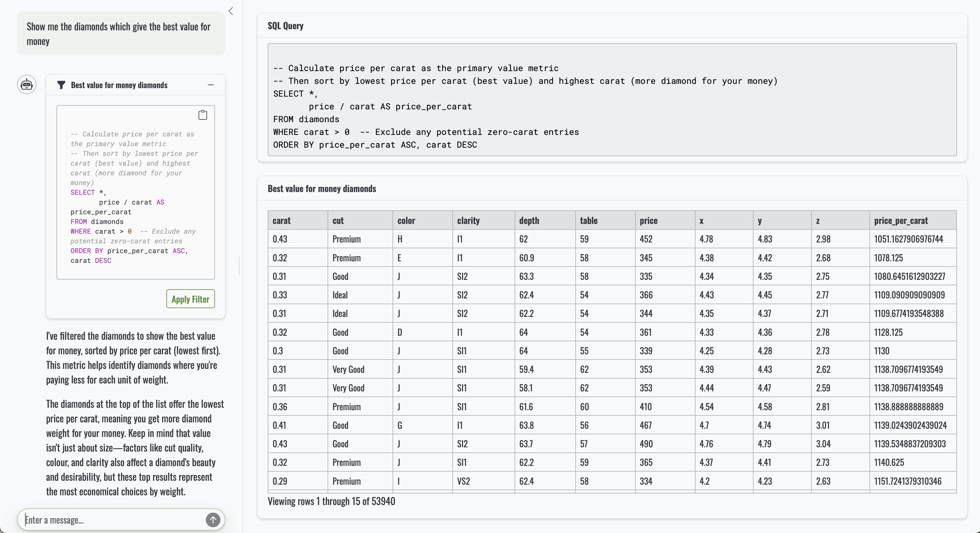The image size is (980, 533).
Task: Click the price column header
Action: tap(648, 220)
